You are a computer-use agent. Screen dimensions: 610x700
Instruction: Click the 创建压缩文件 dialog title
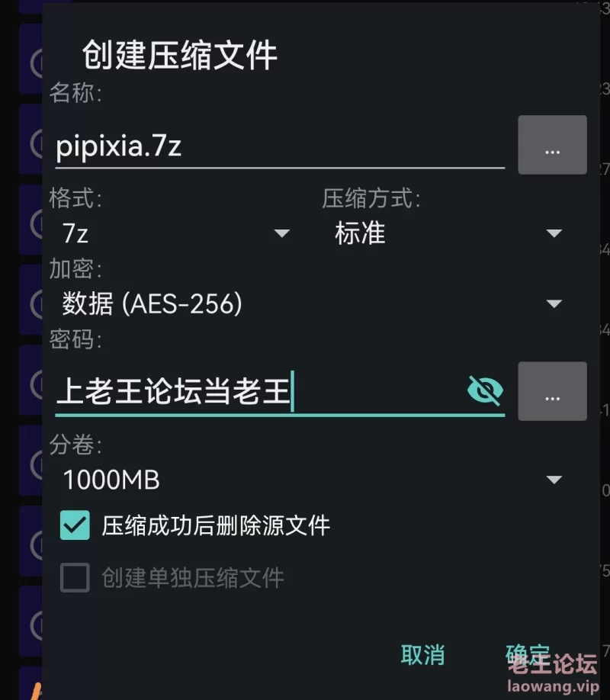coord(180,55)
